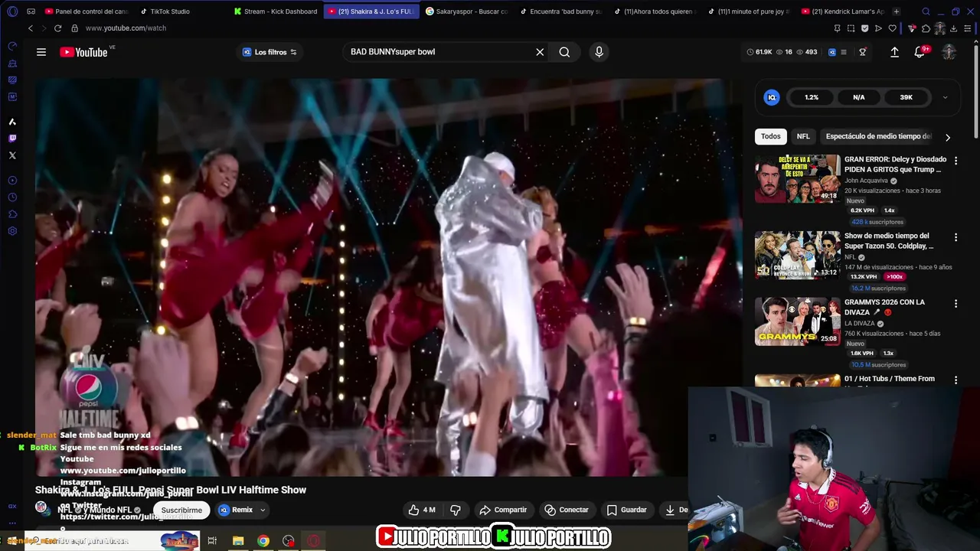Image resolution: width=980 pixels, height=551 pixels.
Task: Click the snapshot capture icon in the address bar
Action: 851,28
